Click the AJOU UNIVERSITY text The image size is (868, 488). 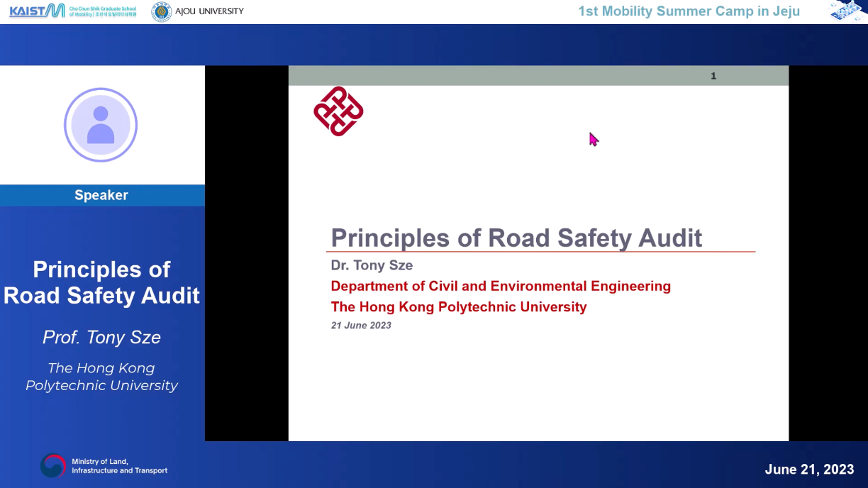click(209, 11)
